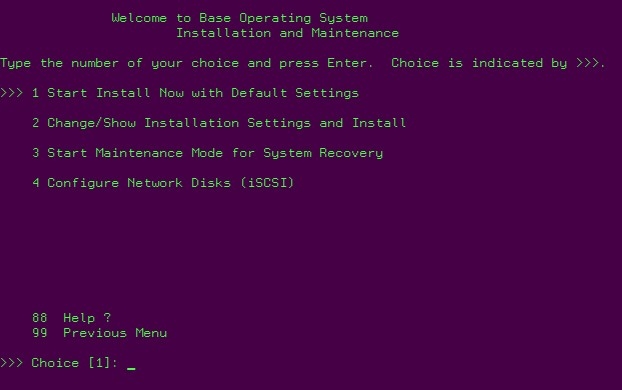Click the (iSCSI) text in option 4
Viewport: 622px width, 390px height.
point(267,183)
